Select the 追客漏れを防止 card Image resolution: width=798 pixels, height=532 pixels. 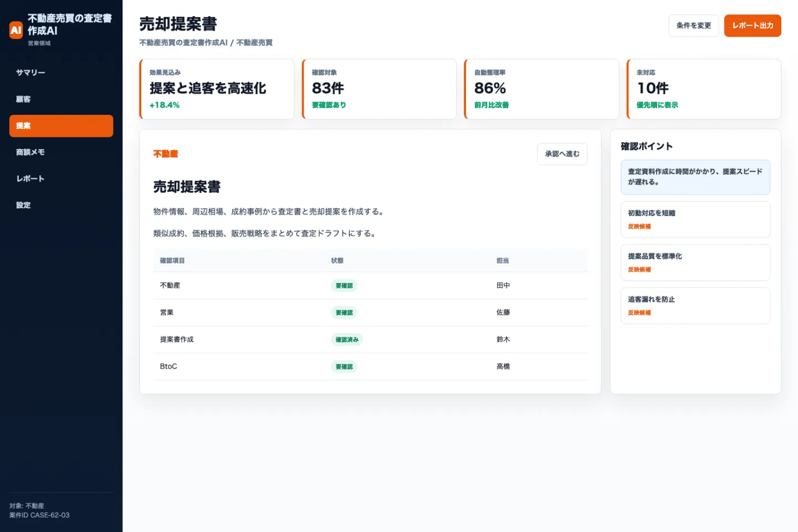coord(695,306)
